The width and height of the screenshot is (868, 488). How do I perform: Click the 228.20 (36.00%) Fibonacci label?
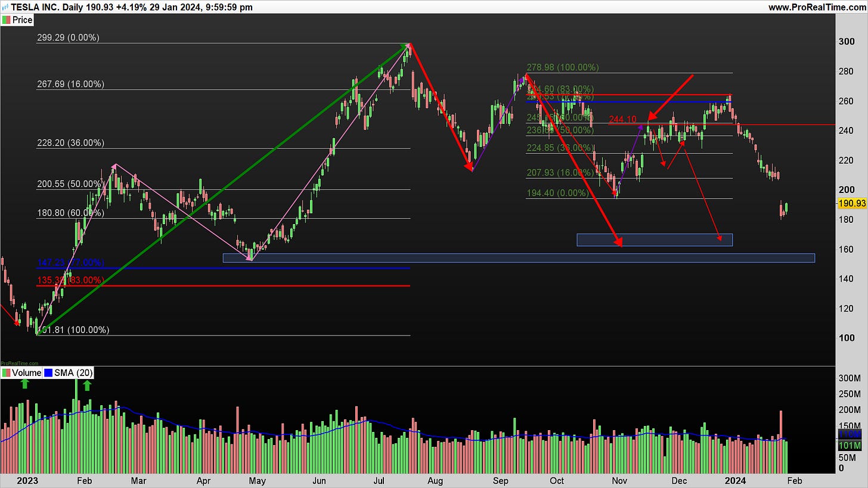(x=70, y=143)
